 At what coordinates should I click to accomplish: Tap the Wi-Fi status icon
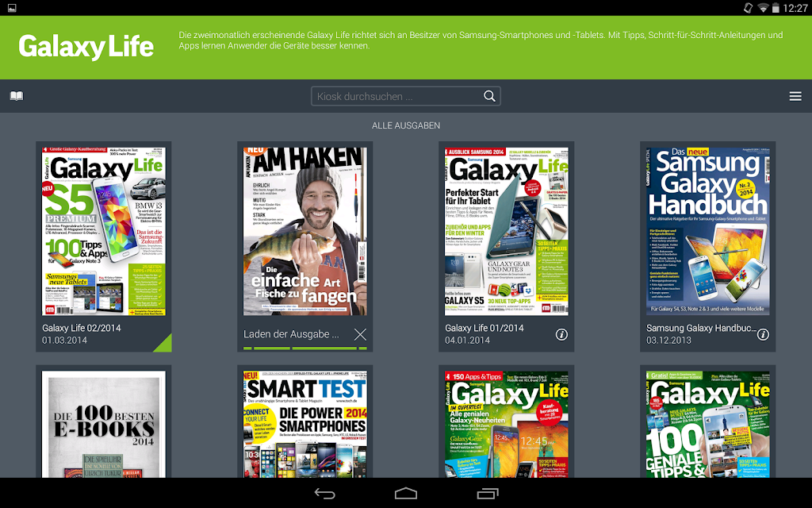[x=762, y=8]
